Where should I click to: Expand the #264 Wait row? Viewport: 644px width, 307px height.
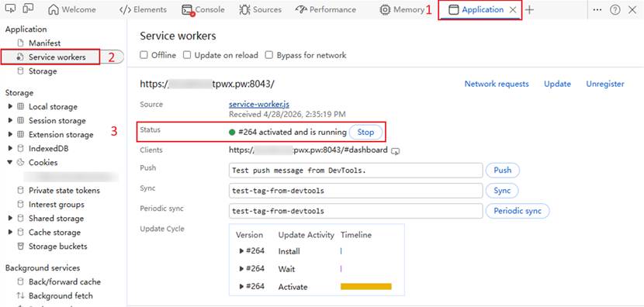[x=241, y=269]
